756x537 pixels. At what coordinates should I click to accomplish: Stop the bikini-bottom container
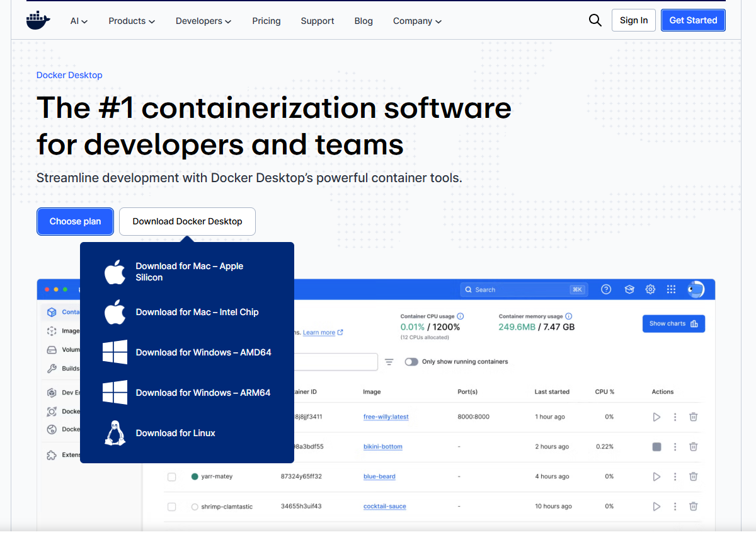click(656, 447)
